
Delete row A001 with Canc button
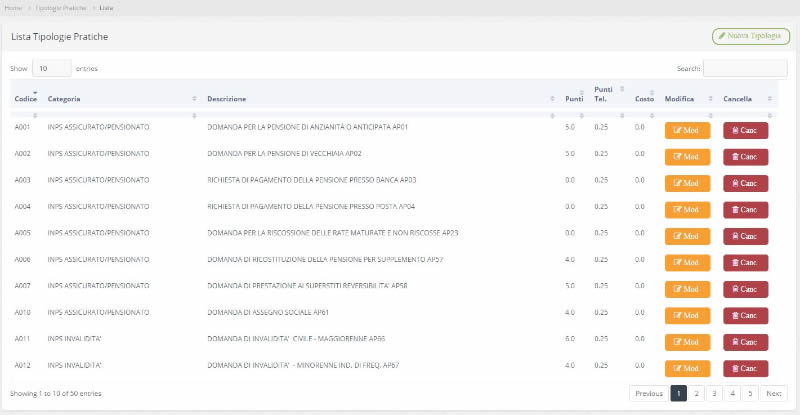pos(745,130)
